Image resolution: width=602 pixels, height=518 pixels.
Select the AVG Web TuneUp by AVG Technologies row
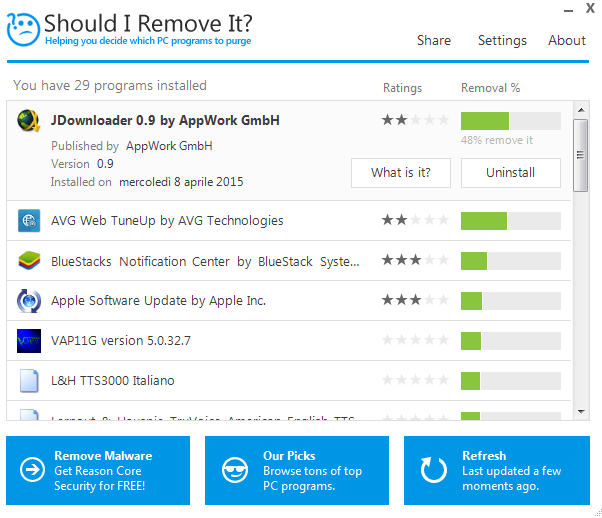289,221
